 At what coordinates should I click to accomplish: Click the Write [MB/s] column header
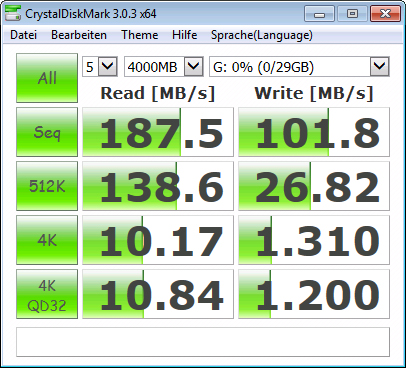pyautogui.click(x=313, y=93)
